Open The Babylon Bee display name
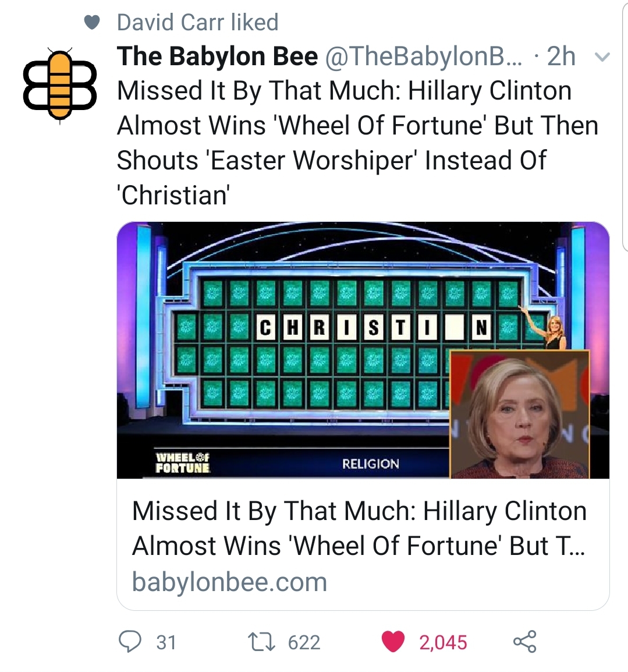 pyautogui.click(x=217, y=56)
